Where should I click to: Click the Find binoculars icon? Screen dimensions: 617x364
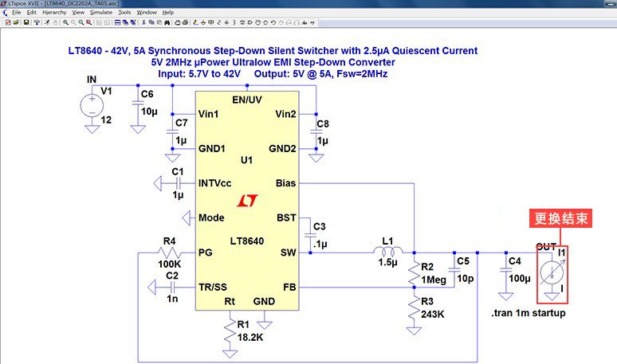click(167, 22)
